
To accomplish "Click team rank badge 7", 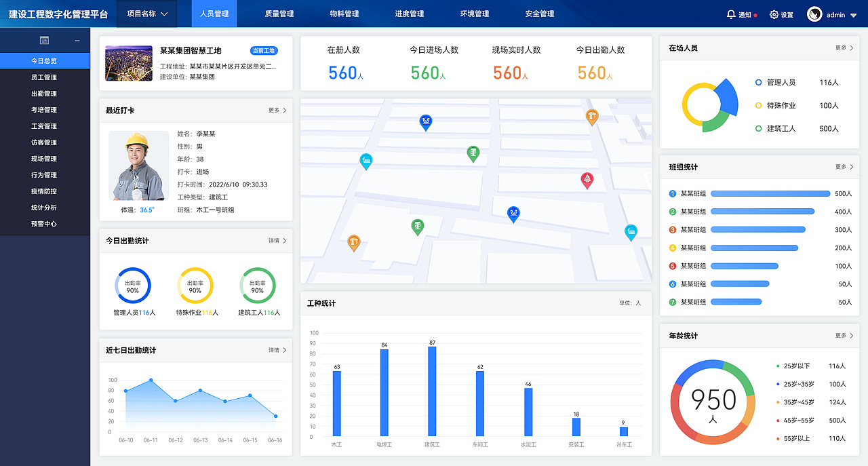I will [673, 302].
